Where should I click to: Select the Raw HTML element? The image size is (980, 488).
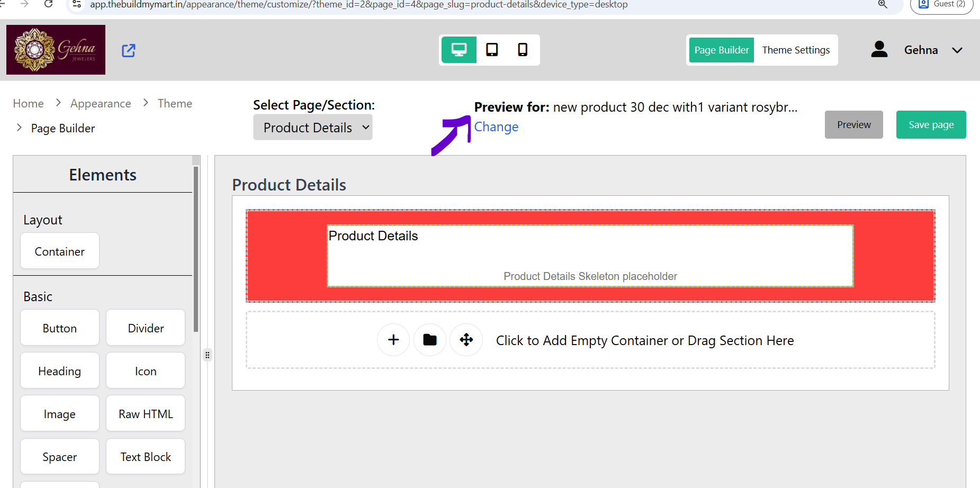tap(146, 414)
